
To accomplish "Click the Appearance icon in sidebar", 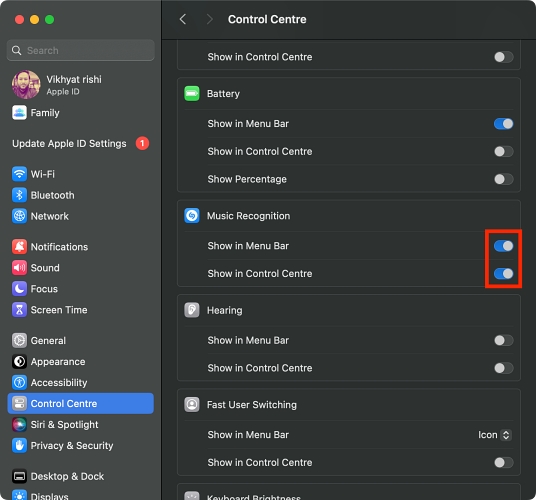I will (19, 362).
